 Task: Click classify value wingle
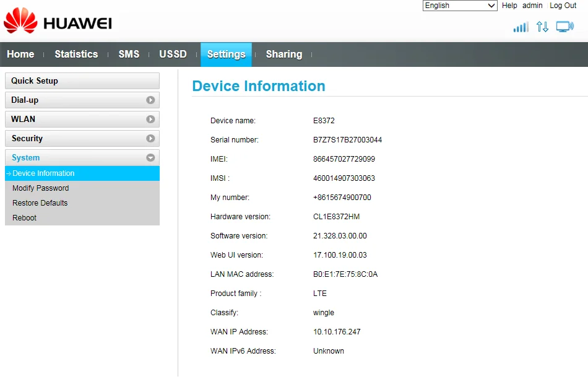pos(324,313)
